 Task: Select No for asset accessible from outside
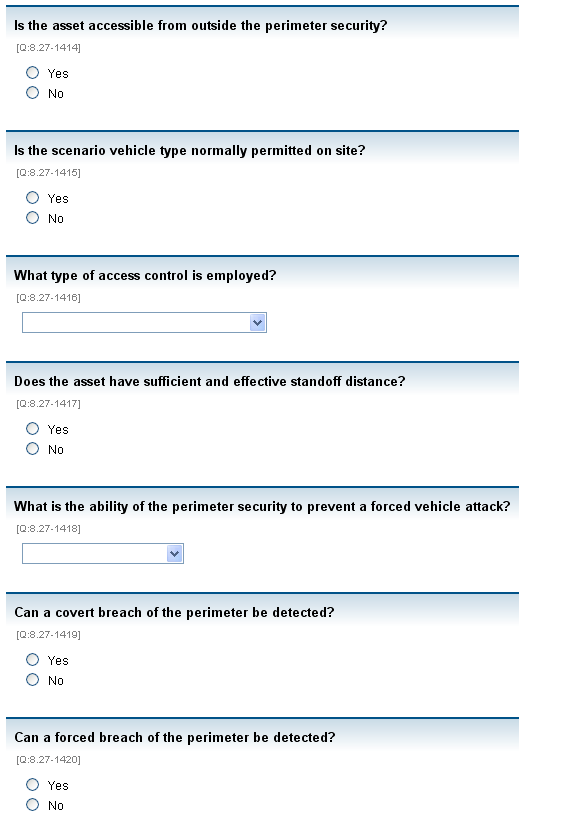pos(33,93)
